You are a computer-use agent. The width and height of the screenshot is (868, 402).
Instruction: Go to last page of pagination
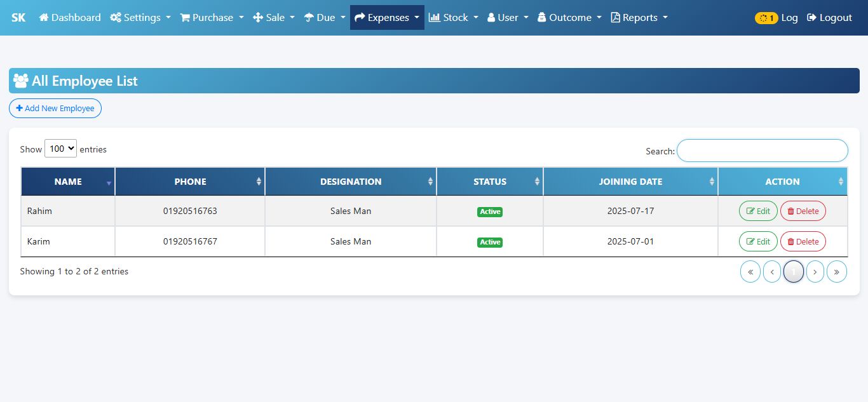[x=837, y=272]
